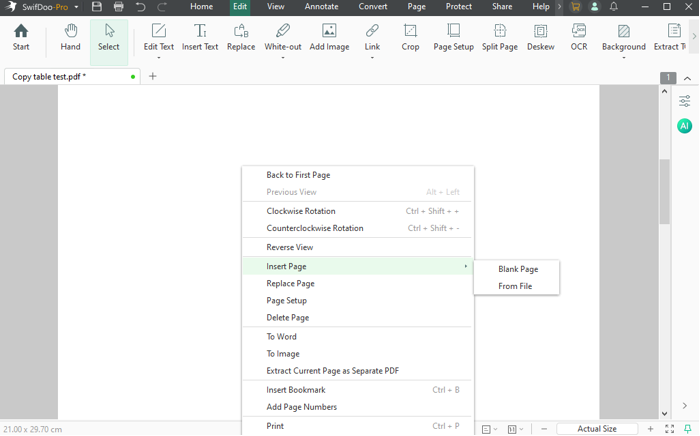This screenshot has width=700, height=436.
Task: Click Insert Bookmark
Action: point(358,390)
